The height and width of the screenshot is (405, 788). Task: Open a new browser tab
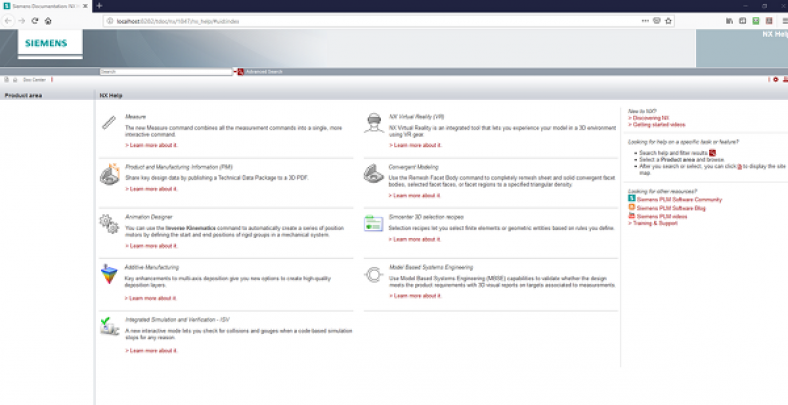point(99,6)
